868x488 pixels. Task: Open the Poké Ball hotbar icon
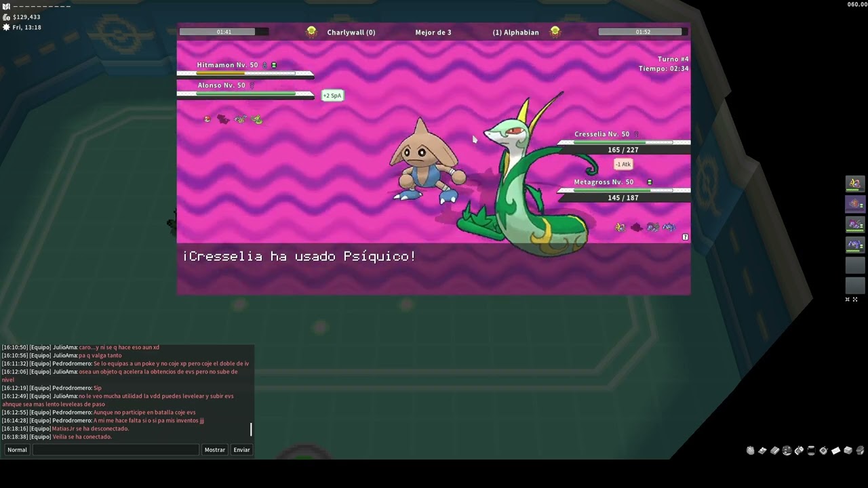(x=787, y=450)
